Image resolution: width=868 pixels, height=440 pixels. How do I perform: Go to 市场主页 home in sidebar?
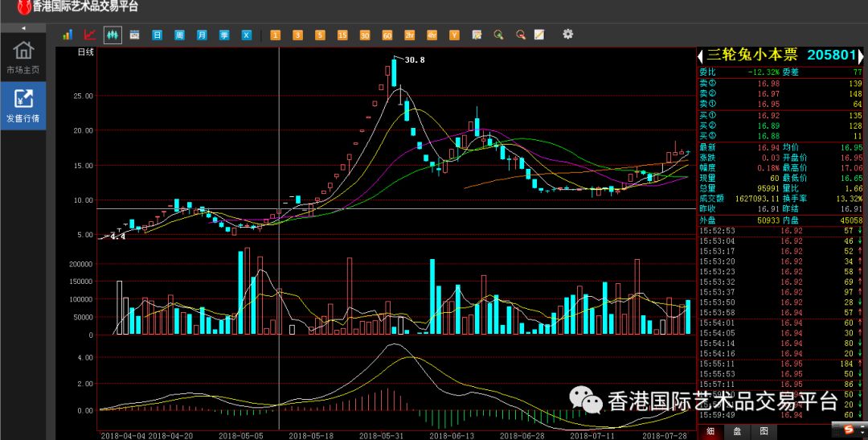pyautogui.click(x=23, y=58)
